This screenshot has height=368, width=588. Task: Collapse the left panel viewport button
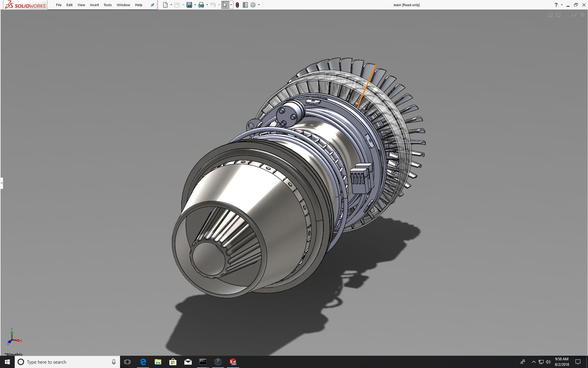[550, 15]
